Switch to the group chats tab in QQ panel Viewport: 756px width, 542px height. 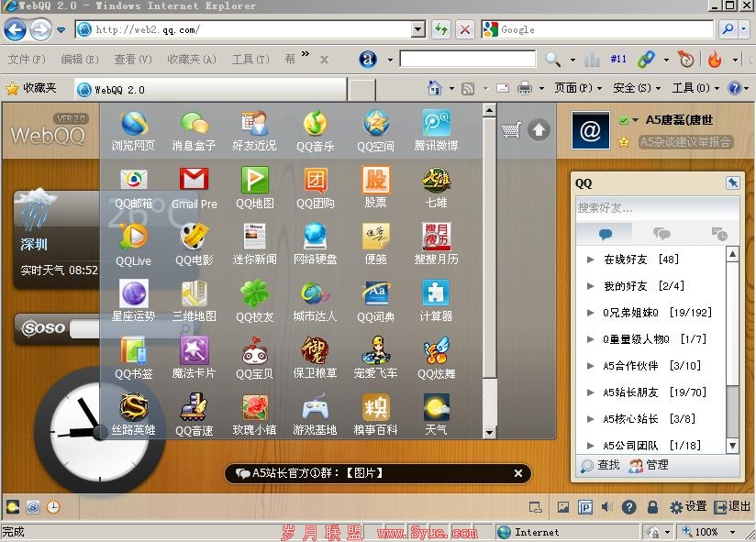661,234
